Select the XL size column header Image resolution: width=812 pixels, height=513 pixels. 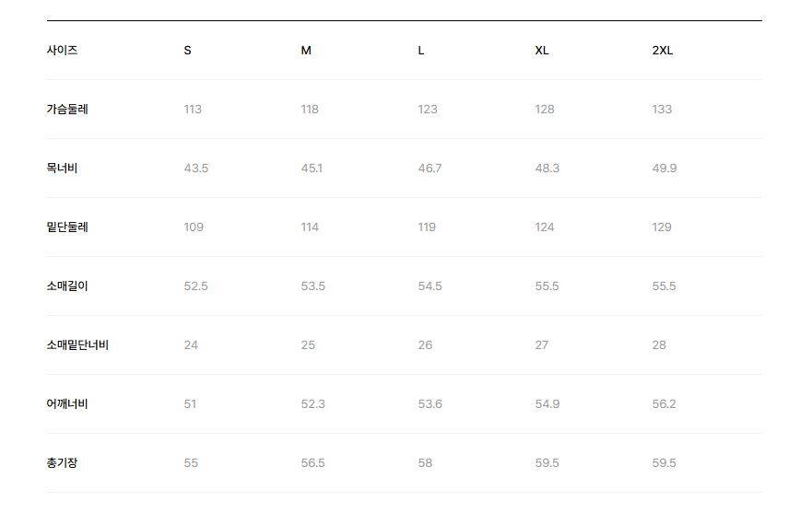point(542,51)
